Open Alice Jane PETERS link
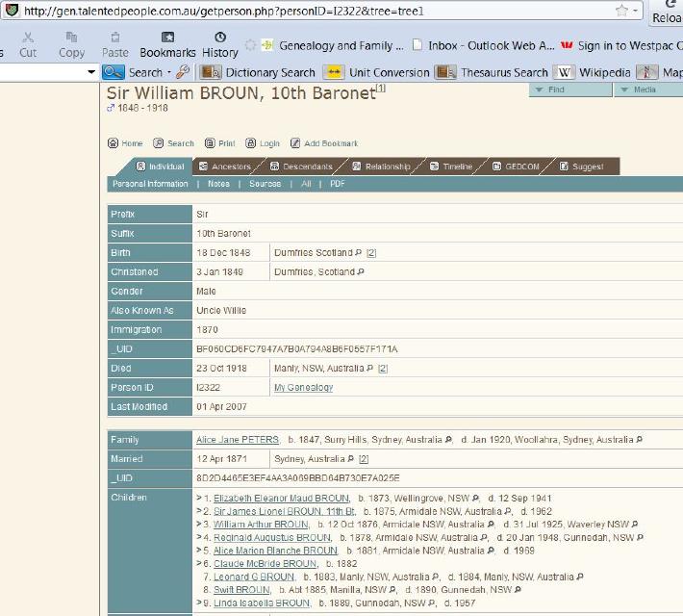683x616 pixels. point(238,440)
